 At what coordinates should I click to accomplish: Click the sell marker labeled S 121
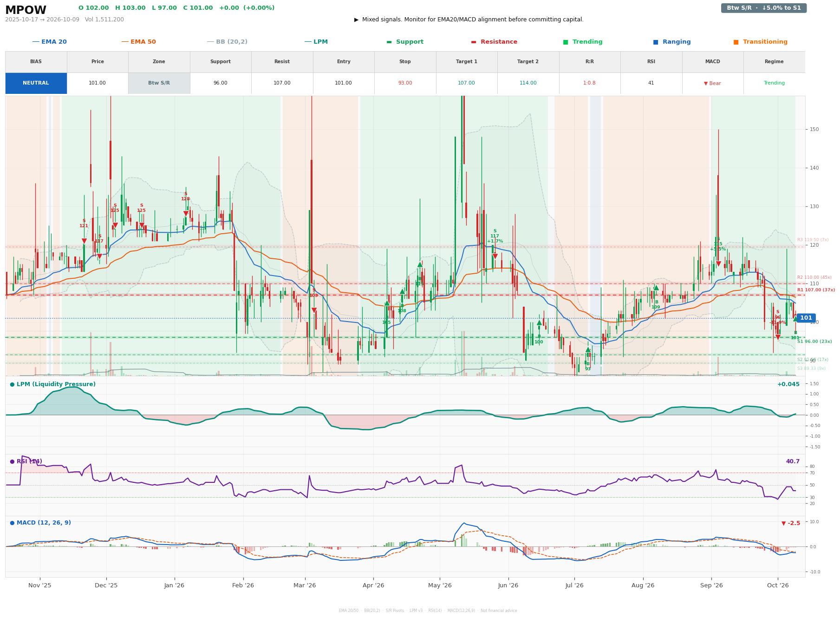(84, 241)
